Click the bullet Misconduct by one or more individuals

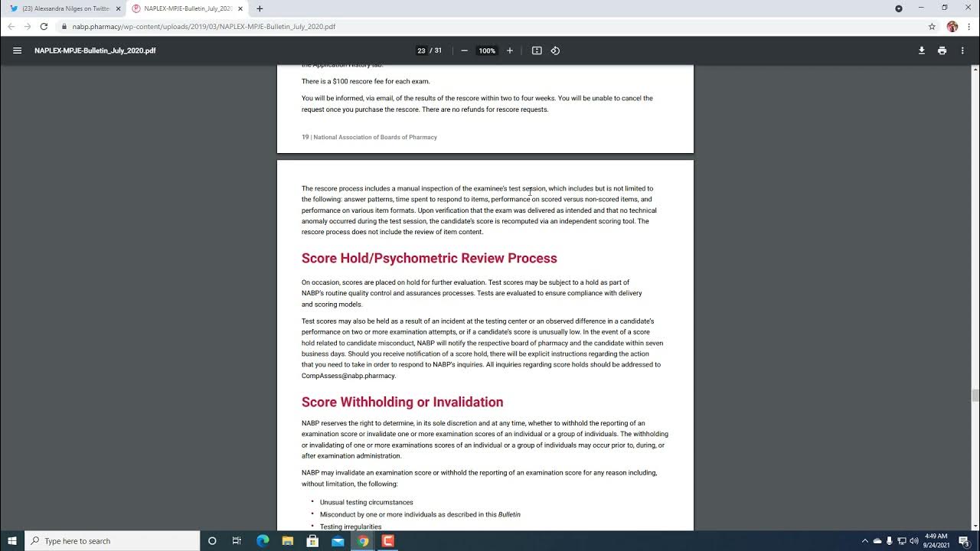click(x=420, y=514)
